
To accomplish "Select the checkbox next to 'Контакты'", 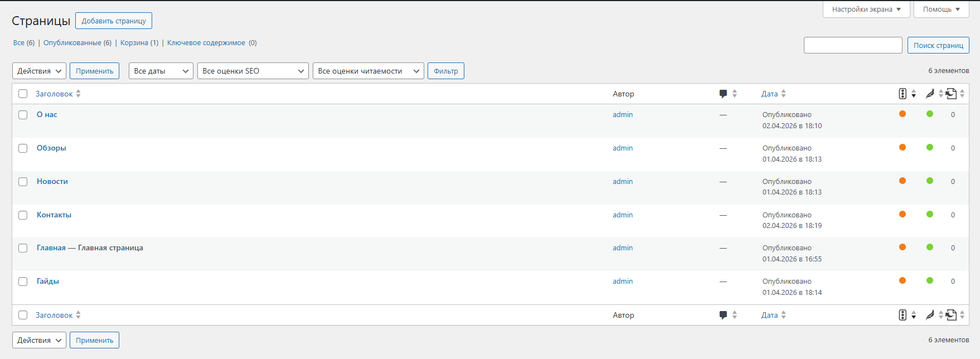I will point(23,215).
